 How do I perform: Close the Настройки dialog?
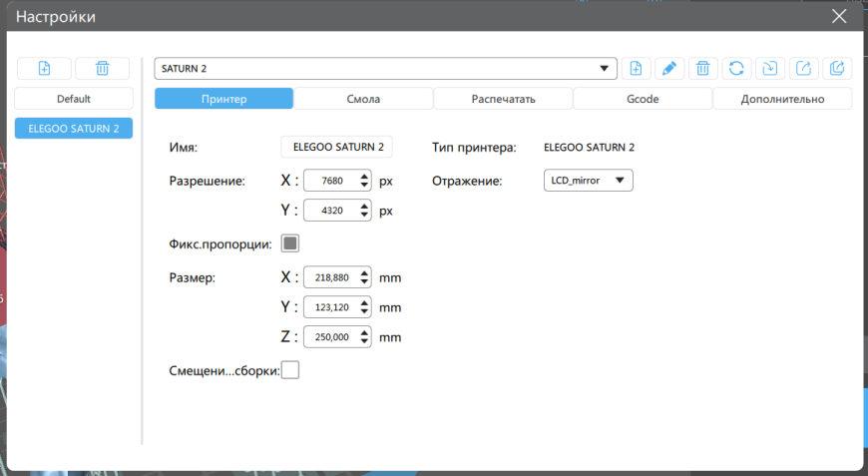[x=839, y=16]
